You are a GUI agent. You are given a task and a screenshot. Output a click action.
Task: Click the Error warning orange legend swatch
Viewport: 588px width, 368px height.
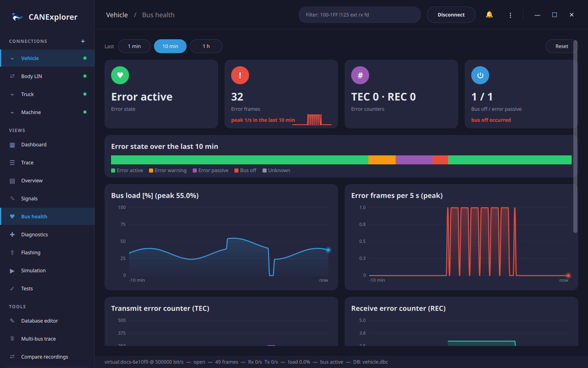tap(151, 171)
